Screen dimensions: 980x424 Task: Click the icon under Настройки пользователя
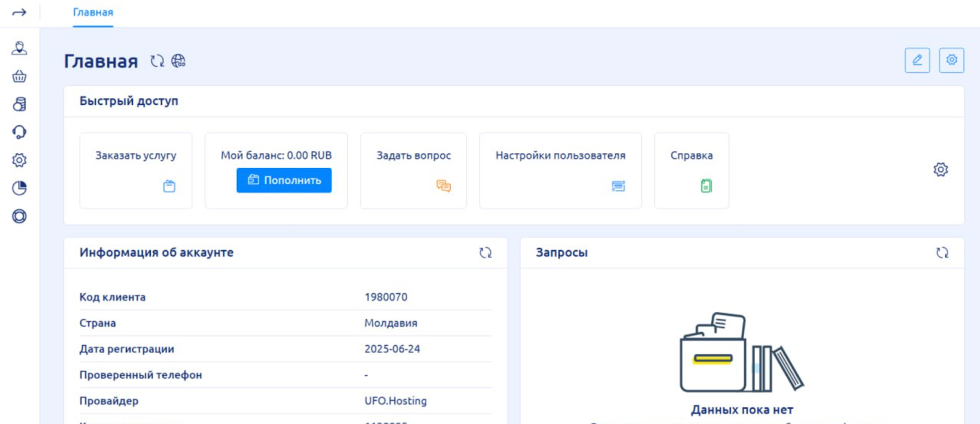[619, 186]
